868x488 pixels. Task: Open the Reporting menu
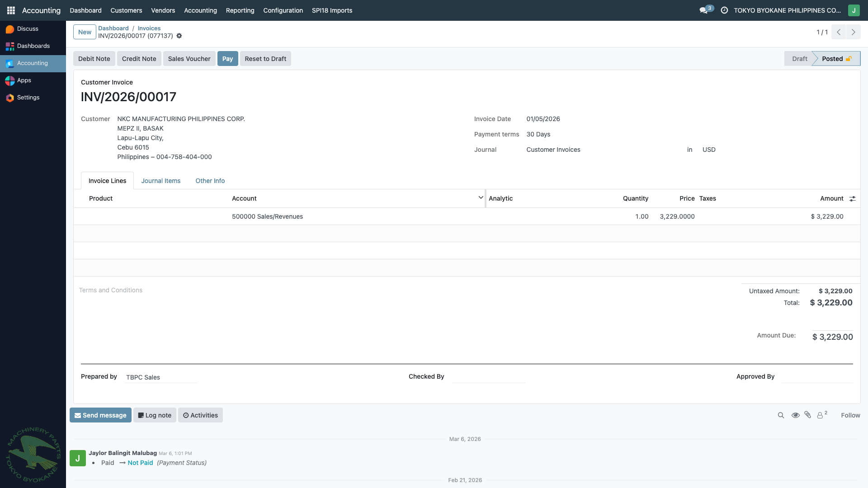[240, 10]
